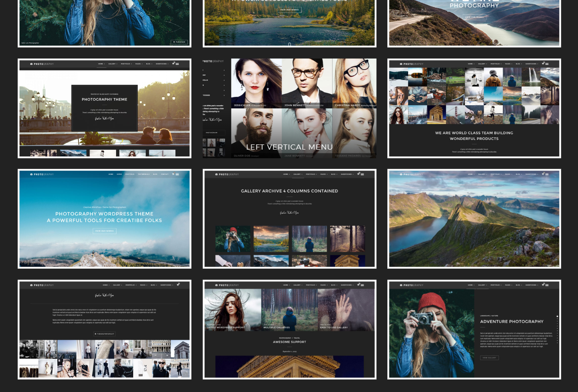Screen dimensions: 578x392
Task: Expand Shortcodes dropdown in World Class Team demo
Action: tap(532, 64)
